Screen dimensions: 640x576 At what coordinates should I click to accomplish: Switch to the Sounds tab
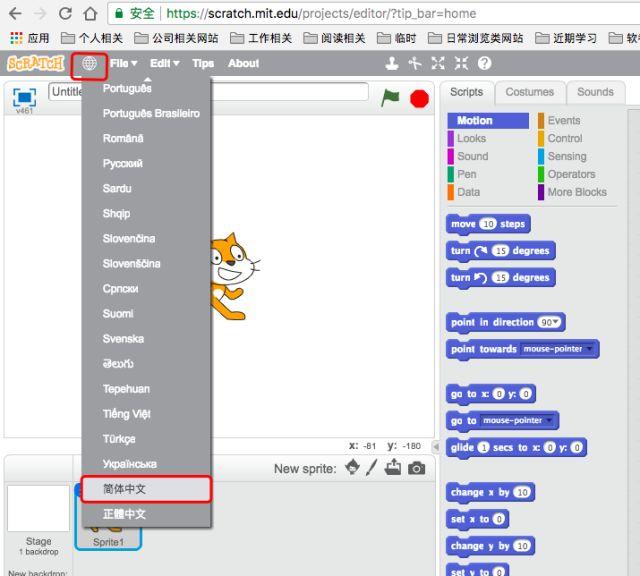click(595, 92)
